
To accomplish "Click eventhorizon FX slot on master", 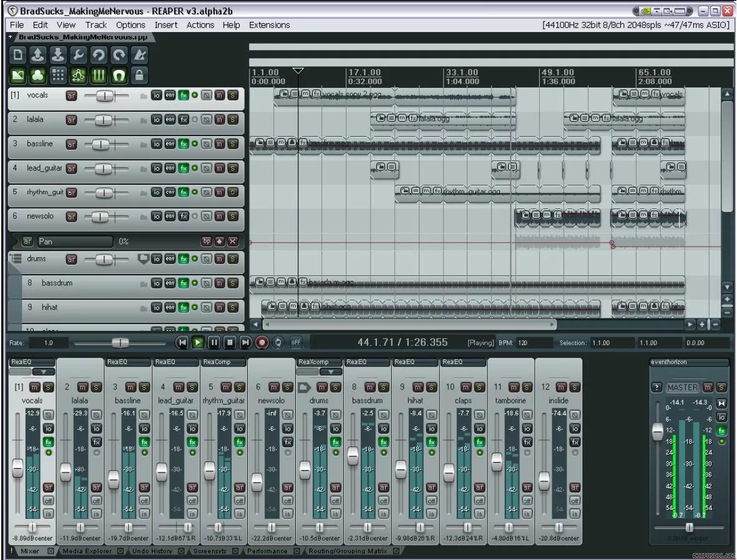I will (689, 362).
